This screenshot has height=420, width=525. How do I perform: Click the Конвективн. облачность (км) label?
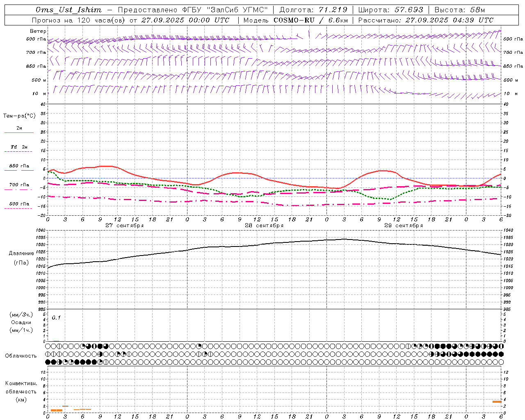tap(21, 391)
